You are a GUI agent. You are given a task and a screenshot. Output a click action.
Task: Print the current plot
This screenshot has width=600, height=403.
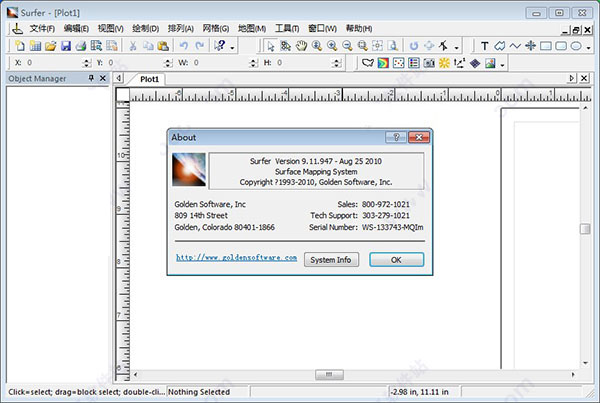click(x=81, y=46)
